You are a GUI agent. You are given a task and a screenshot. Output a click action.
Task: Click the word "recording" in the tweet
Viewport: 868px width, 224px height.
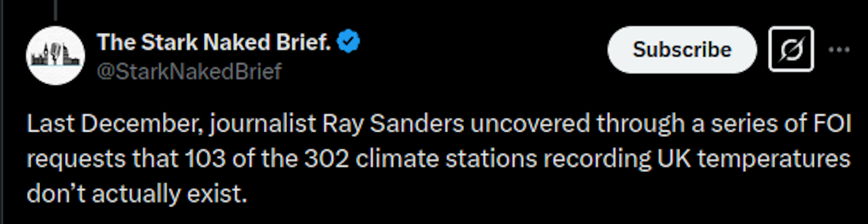click(597, 159)
